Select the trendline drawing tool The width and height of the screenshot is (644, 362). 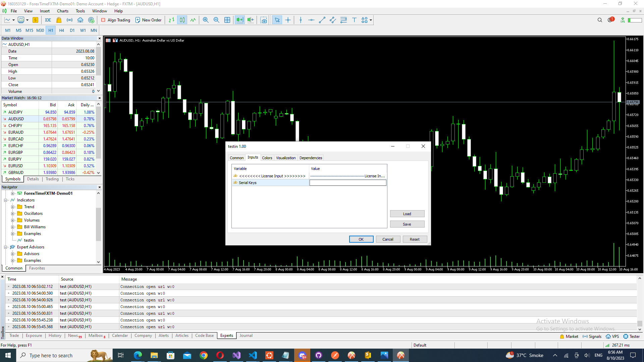point(322,20)
